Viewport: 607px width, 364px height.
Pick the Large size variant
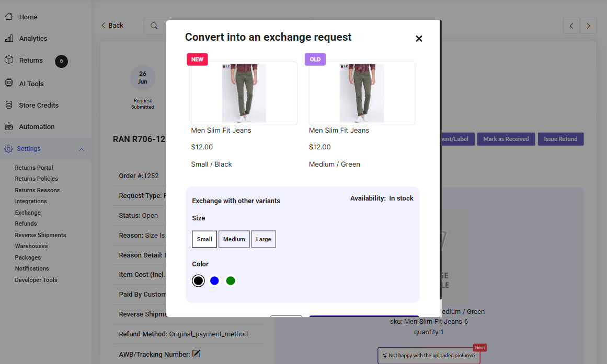[x=264, y=239]
